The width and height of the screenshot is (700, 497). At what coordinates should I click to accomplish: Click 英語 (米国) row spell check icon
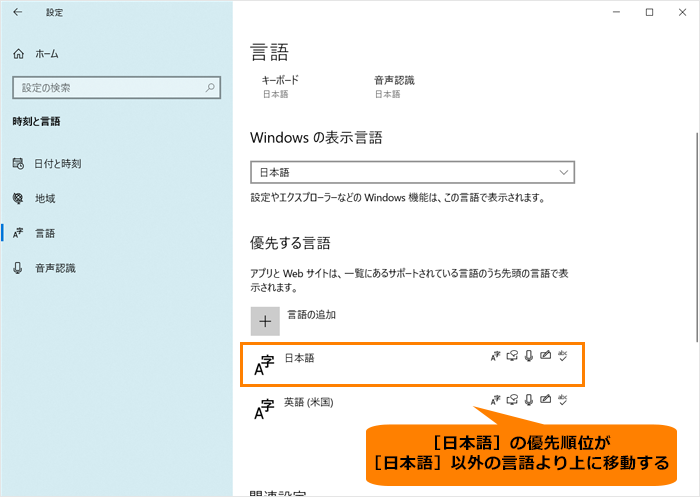[562, 400]
